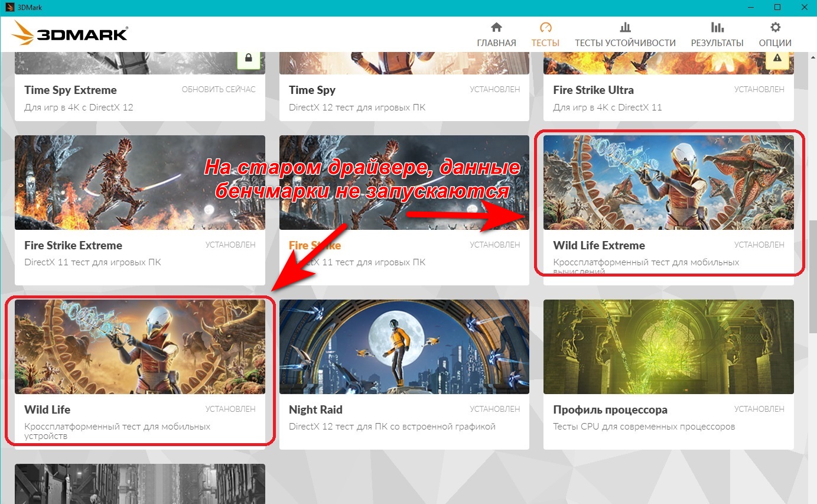This screenshot has width=817, height=504.
Task: Open the Time Spy test title
Action: point(312,90)
